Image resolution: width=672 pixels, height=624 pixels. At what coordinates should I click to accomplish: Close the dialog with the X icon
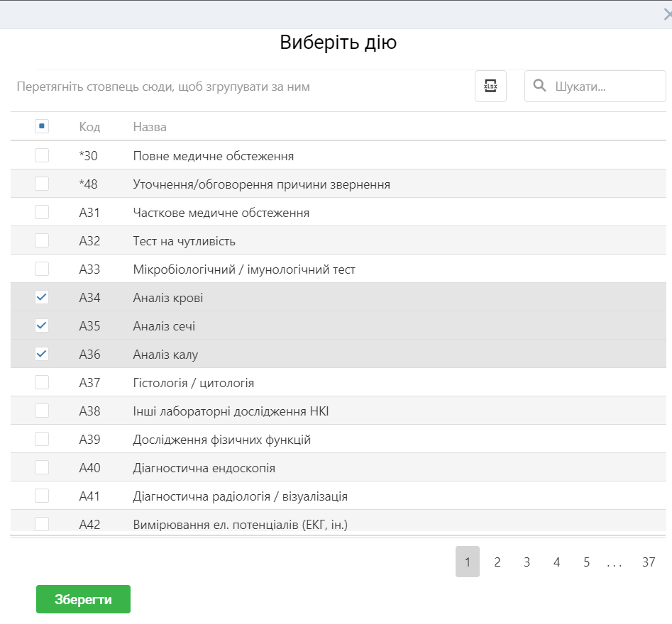coord(667,15)
